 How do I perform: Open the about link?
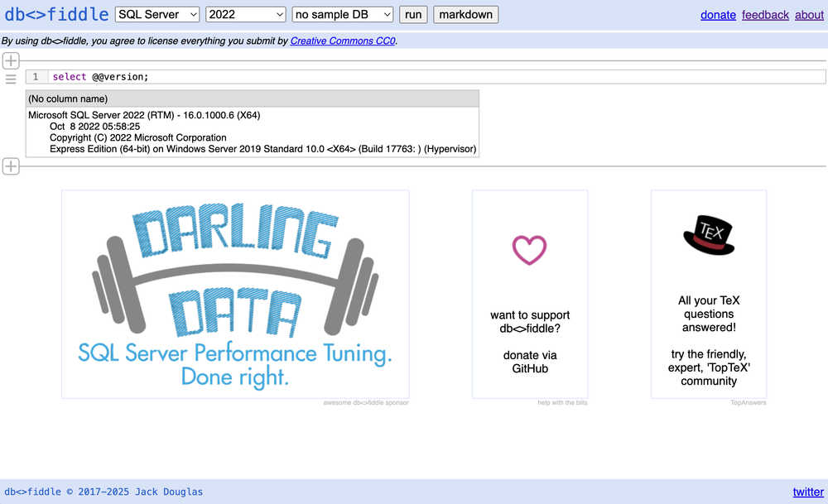pyautogui.click(x=809, y=15)
